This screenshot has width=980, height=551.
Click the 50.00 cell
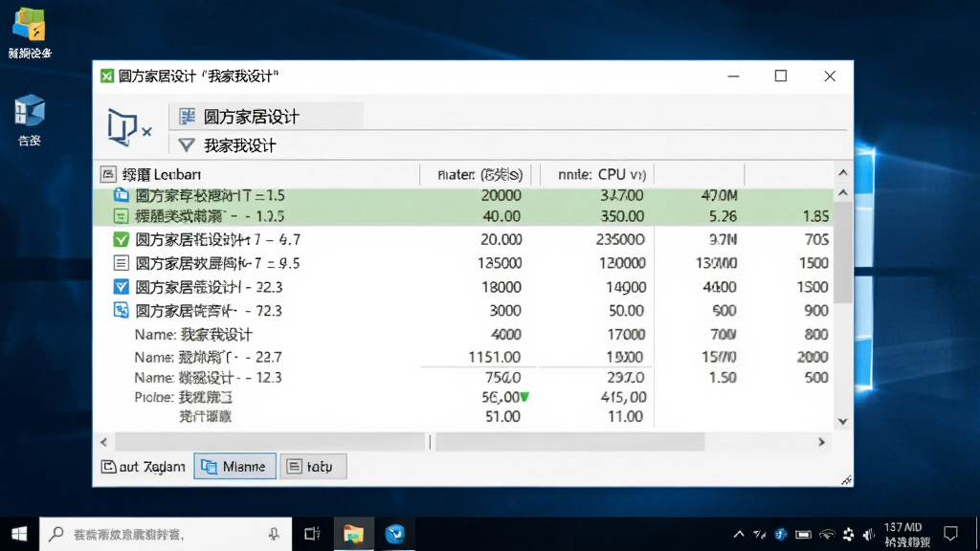[x=626, y=311]
